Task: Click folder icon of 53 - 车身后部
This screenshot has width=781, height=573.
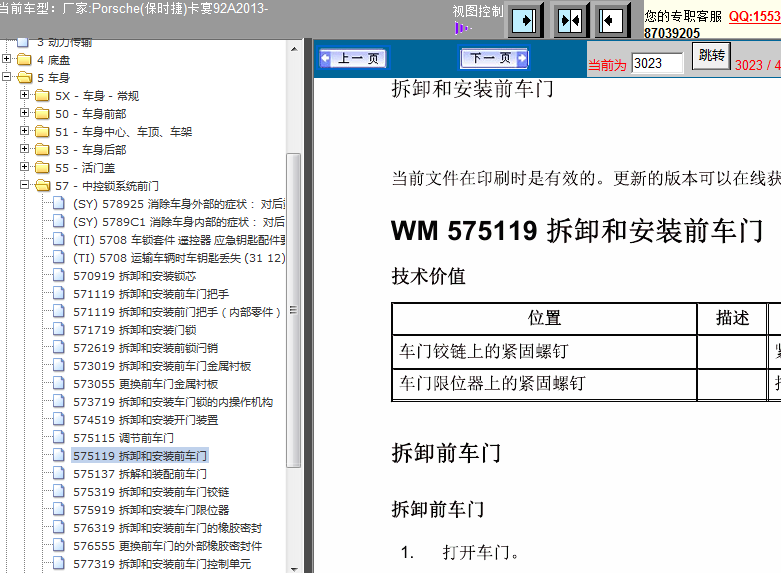Action: pos(42,149)
